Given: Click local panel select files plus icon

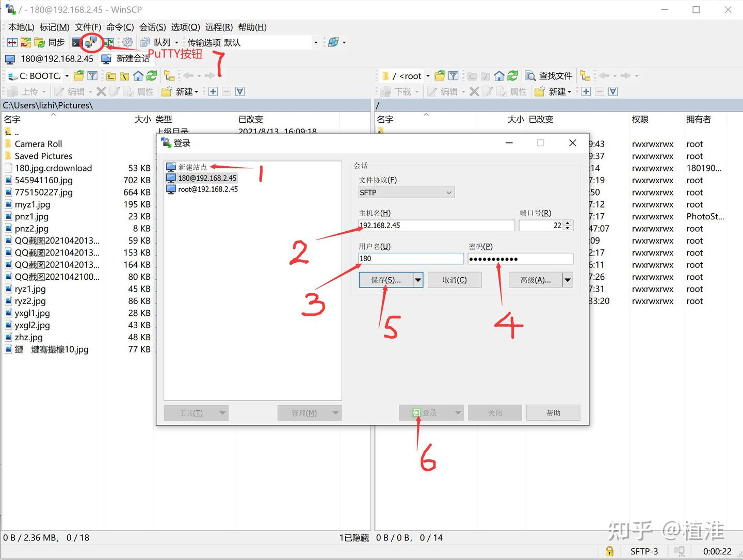Looking at the screenshot, I should 213,91.
